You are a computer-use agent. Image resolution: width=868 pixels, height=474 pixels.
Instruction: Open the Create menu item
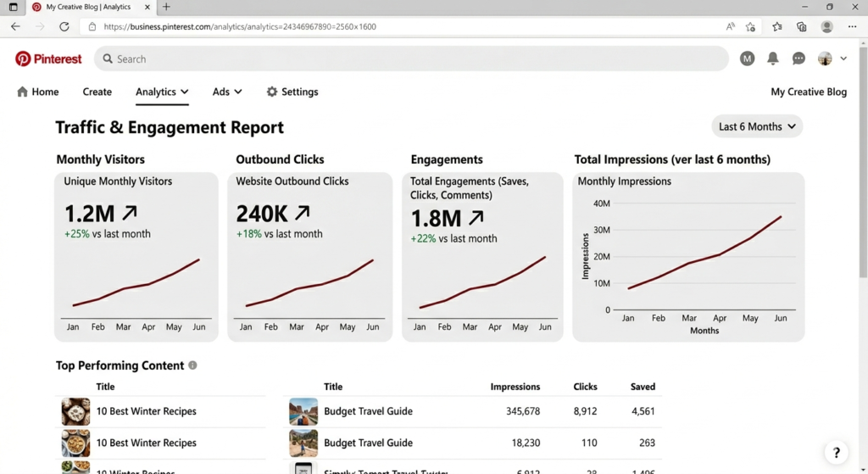(x=97, y=92)
